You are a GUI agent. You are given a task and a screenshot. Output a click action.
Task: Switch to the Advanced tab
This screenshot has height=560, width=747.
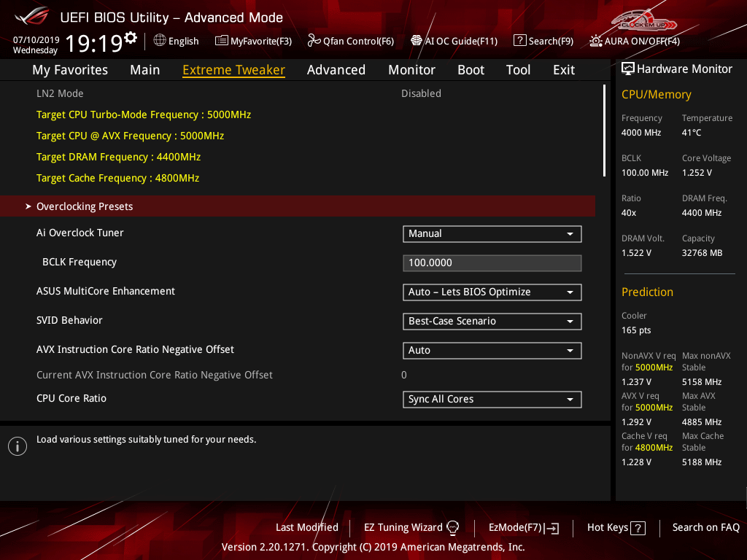tap(336, 70)
